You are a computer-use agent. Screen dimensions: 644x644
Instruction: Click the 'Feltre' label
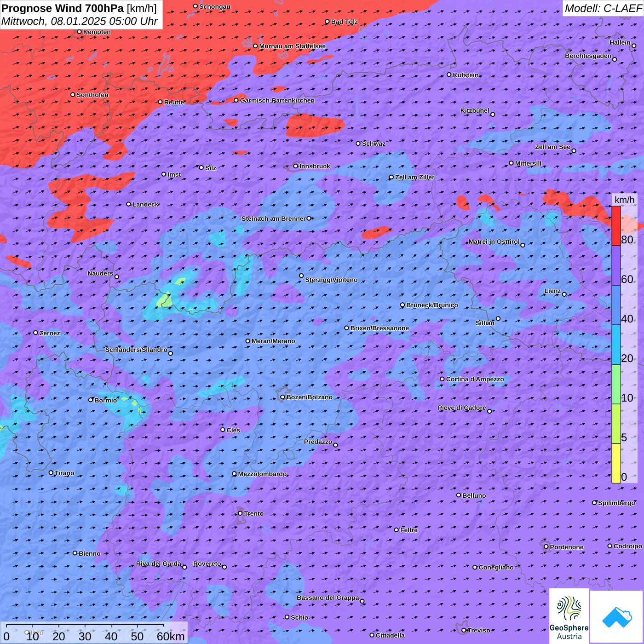point(409,530)
